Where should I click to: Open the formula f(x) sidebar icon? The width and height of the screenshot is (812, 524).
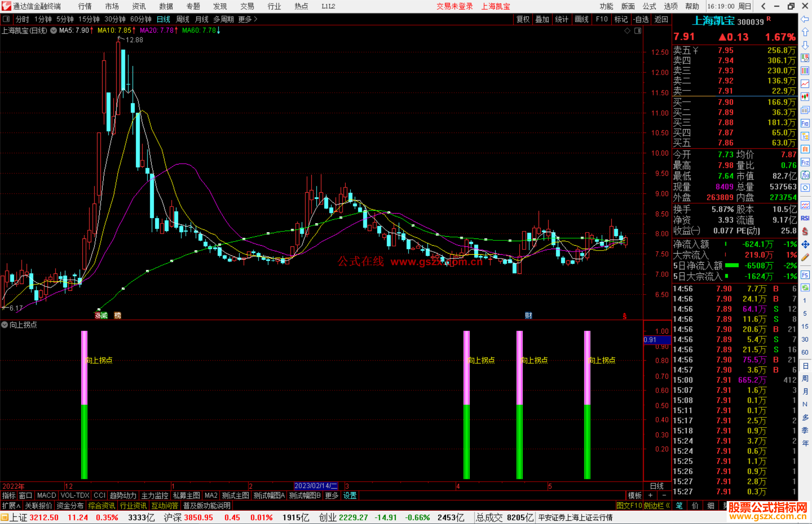[x=805, y=175]
